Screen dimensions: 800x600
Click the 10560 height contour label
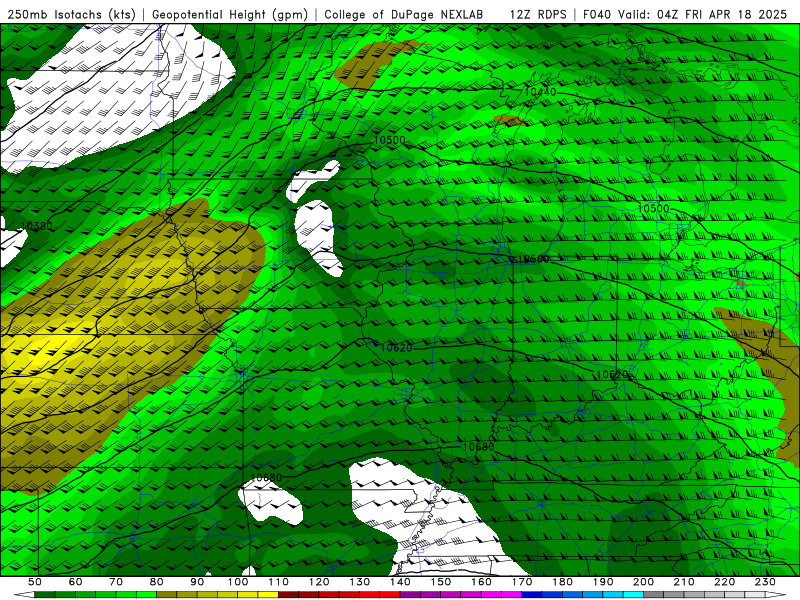533,259
